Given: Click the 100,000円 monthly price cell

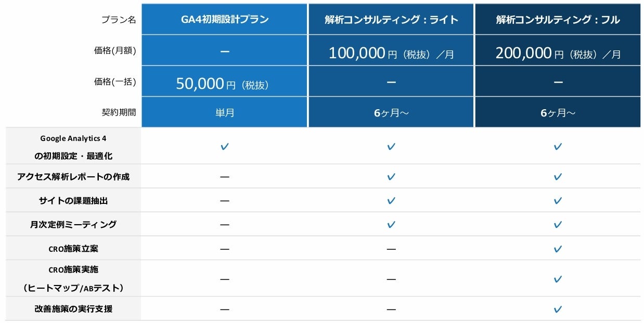Looking at the screenshot, I should 391,53.
